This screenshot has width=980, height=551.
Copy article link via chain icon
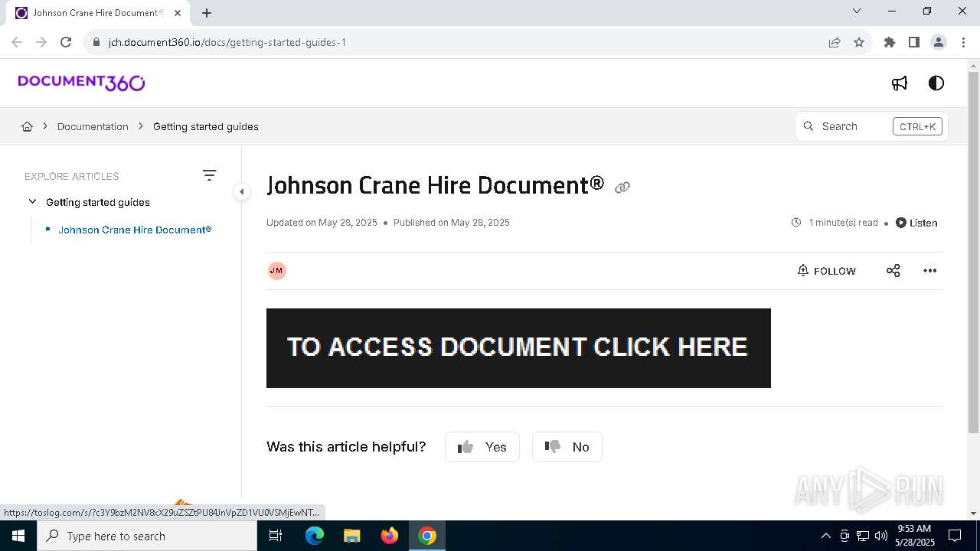622,187
